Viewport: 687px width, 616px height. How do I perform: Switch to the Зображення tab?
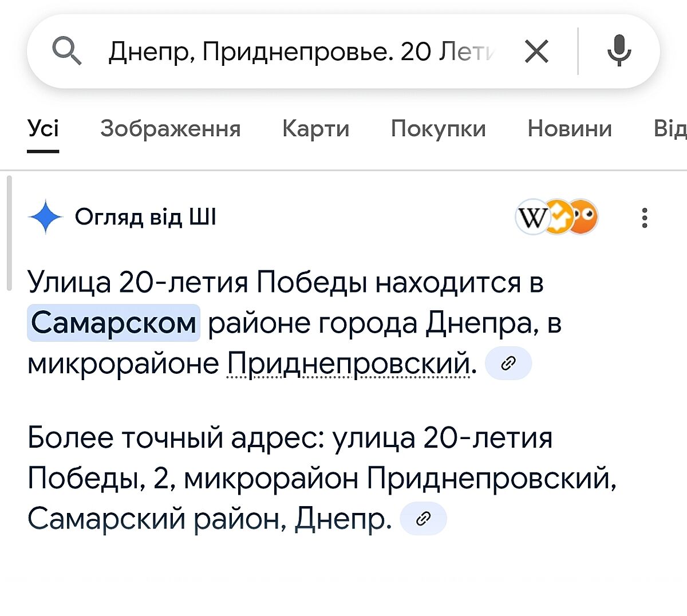(x=170, y=129)
